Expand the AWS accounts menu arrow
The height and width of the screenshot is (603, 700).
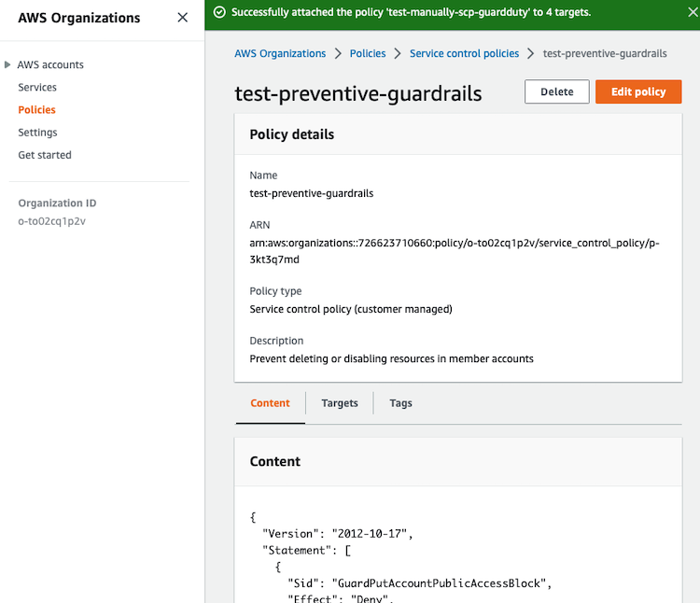(7, 64)
